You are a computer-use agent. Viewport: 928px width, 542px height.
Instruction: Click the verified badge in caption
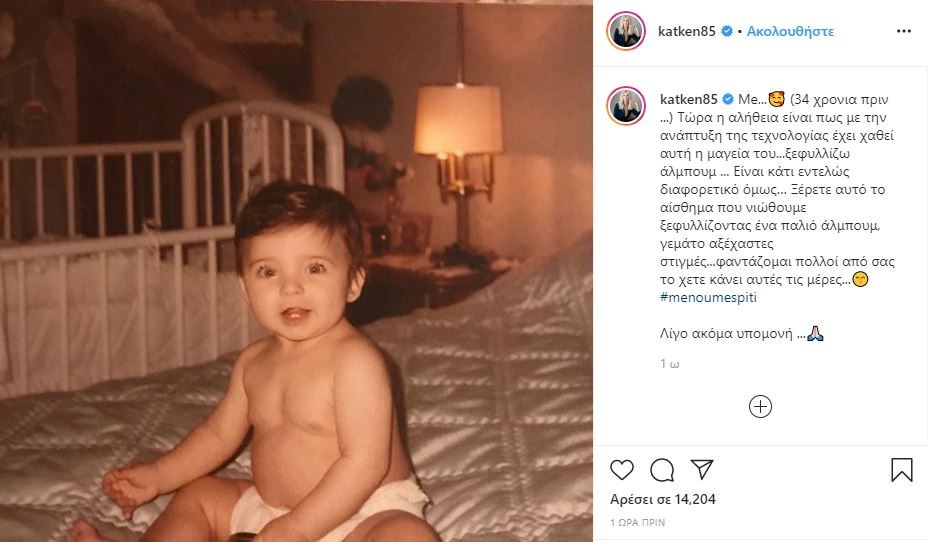[x=728, y=99]
